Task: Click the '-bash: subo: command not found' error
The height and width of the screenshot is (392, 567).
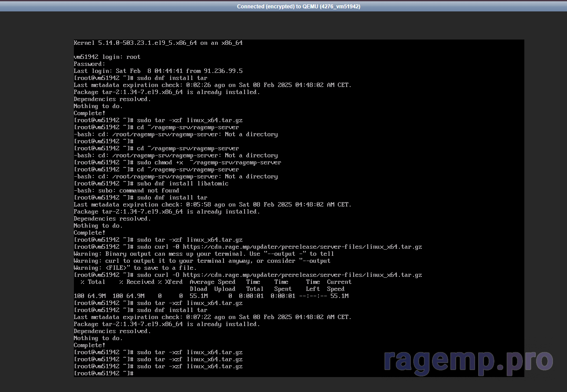Action: click(x=127, y=190)
